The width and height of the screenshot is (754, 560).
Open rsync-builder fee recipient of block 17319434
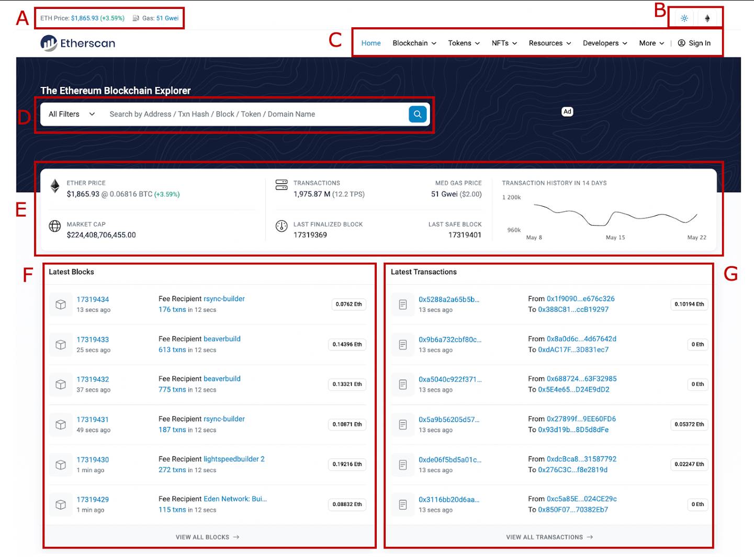224,299
